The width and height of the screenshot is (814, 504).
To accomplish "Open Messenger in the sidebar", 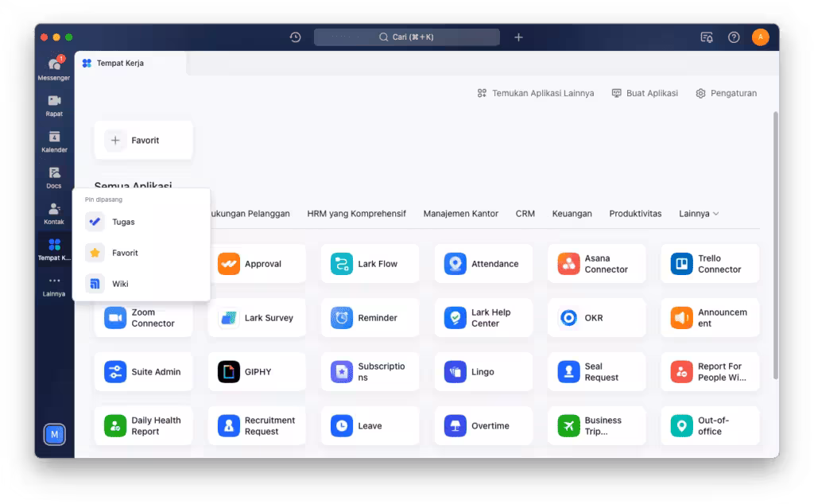I will pyautogui.click(x=54, y=68).
